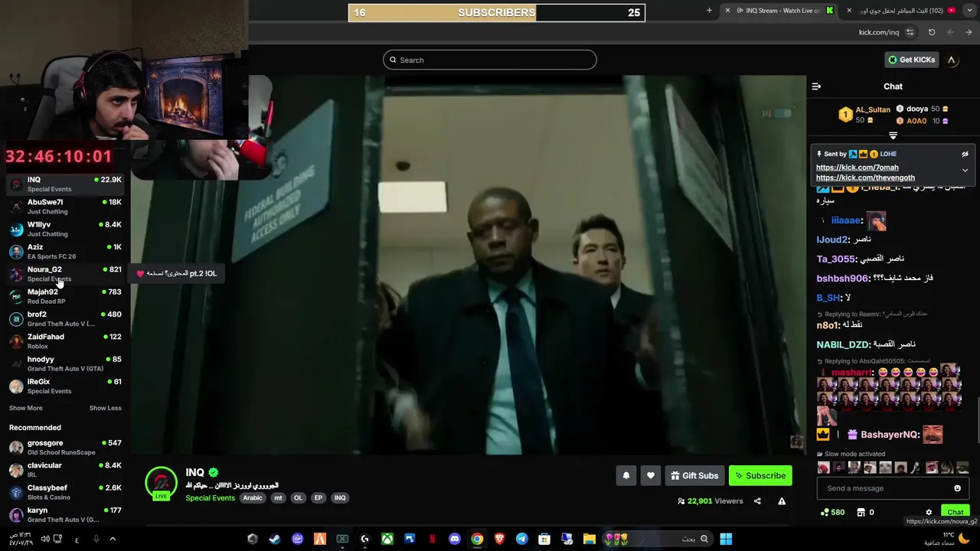Open INQ channel in sidebar
This screenshot has height=551, width=980.
(x=65, y=184)
